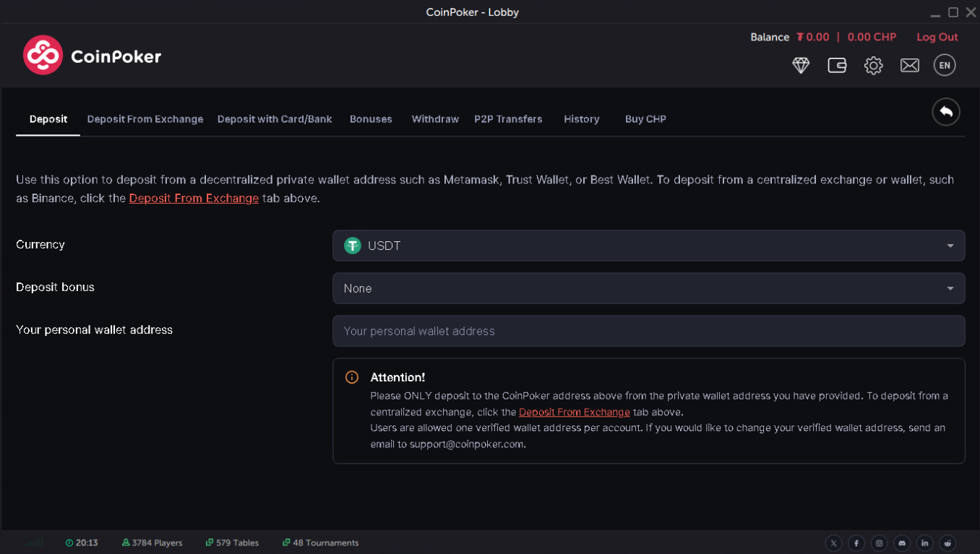The width and height of the screenshot is (980, 554).
Task: Open the P2P Transfers tab
Action: pyautogui.click(x=508, y=119)
